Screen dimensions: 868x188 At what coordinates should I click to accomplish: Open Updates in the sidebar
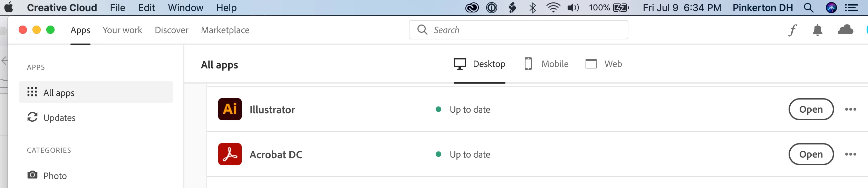coord(59,118)
